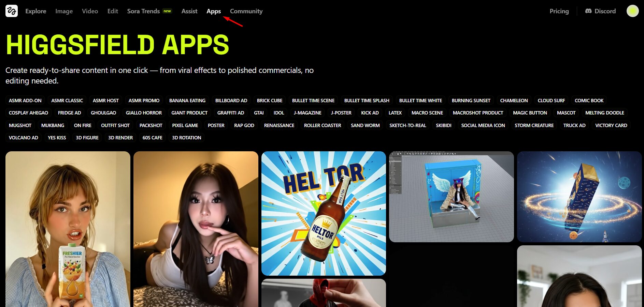Open the space-orbit product box thumbnail
The width and height of the screenshot is (644, 307).
(x=579, y=197)
